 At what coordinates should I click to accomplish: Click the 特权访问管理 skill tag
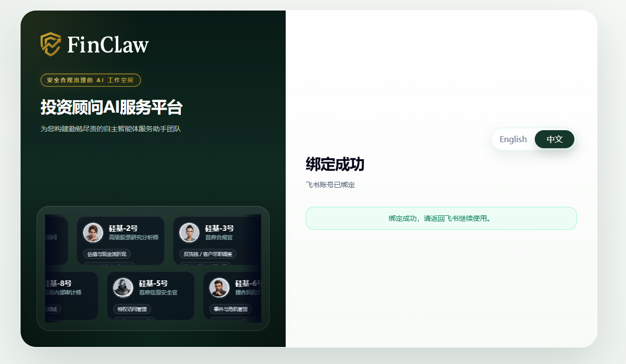pyautogui.click(x=132, y=309)
